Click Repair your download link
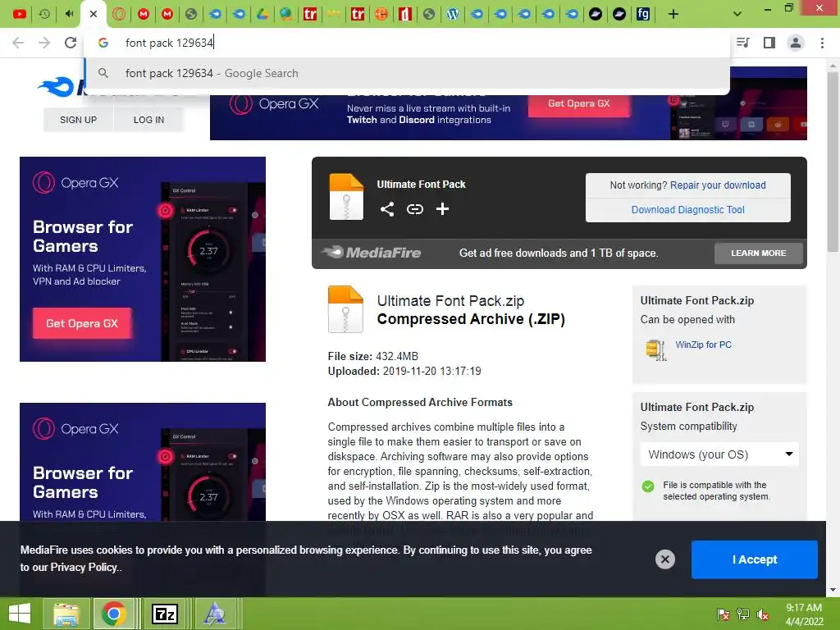Viewport: 840px width, 630px height. (718, 185)
